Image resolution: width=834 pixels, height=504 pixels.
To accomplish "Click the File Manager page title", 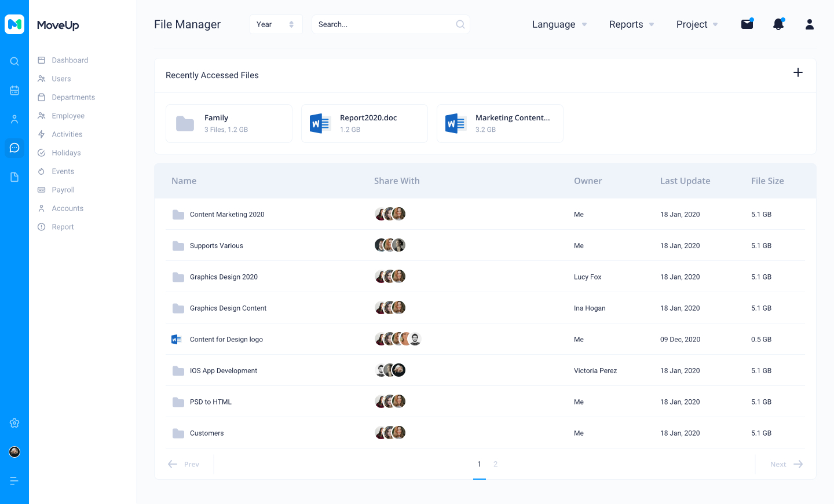I will point(188,24).
